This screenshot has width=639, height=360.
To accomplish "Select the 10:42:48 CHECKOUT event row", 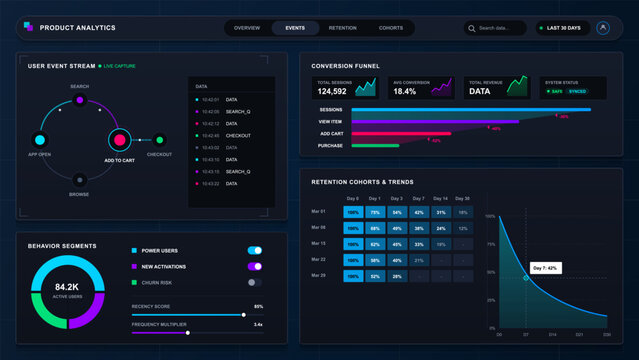I will click(231, 135).
